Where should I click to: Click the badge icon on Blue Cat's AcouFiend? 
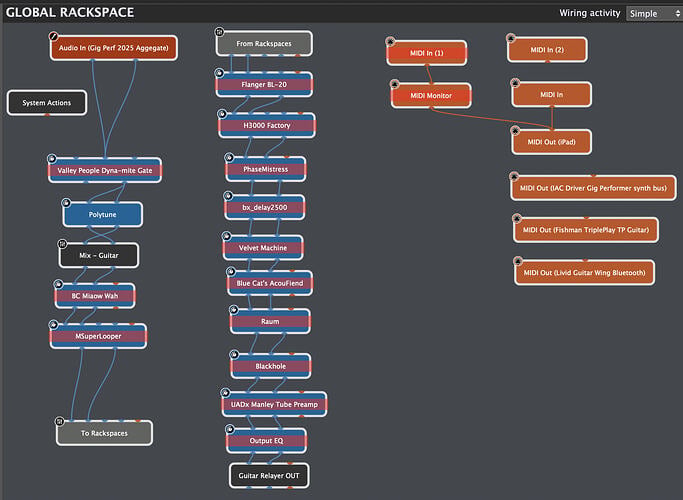230,272
